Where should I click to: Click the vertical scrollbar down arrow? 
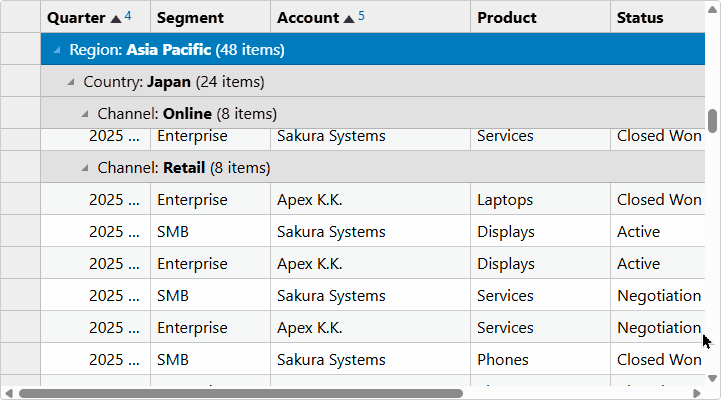coord(712,378)
